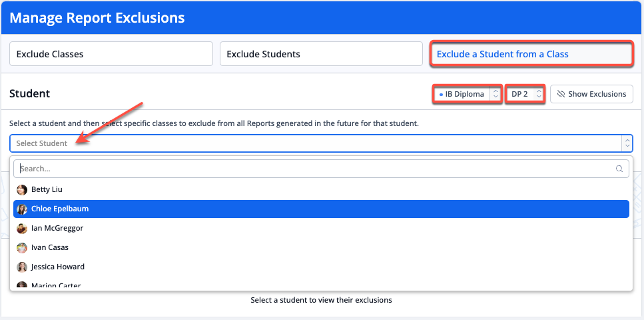
Task: Switch to the Exclude Classes tab
Action: [x=111, y=54]
